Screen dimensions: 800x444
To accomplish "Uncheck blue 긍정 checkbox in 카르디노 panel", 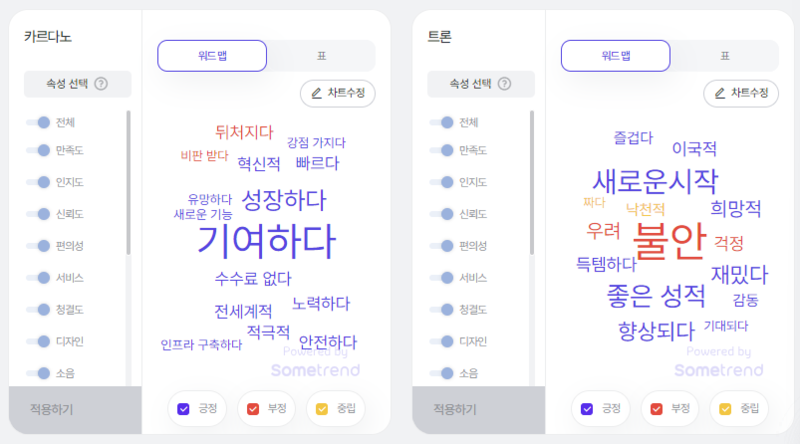I will (183, 409).
